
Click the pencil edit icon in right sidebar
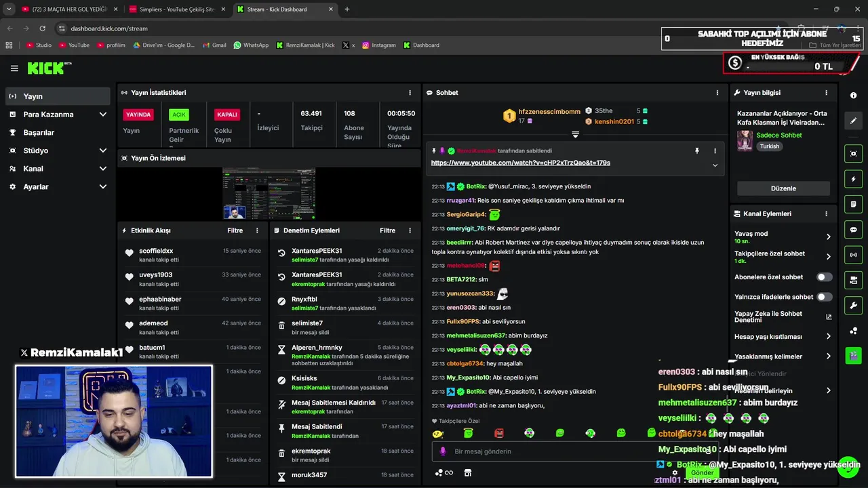pyautogui.click(x=854, y=121)
